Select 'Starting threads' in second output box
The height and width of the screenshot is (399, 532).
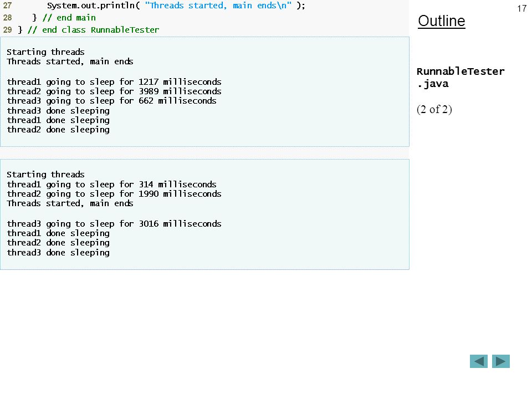[x=45, y=175]
